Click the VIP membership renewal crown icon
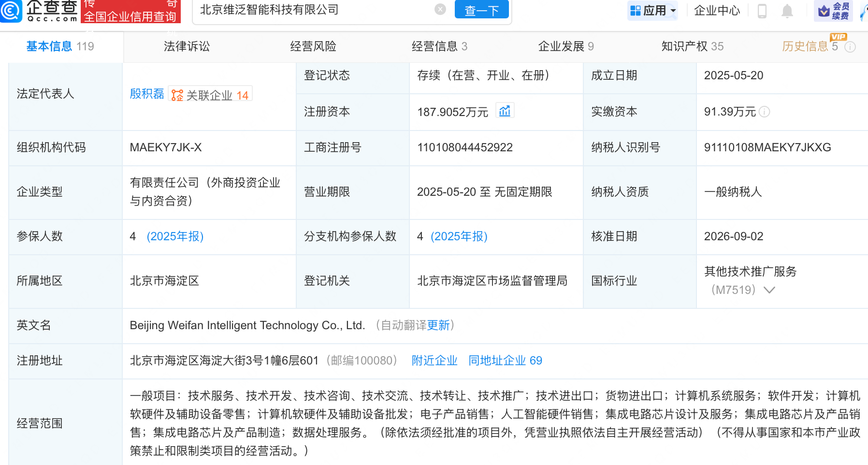Image resolution: width=868 pixels, height=465 pixels. (824, 11)
